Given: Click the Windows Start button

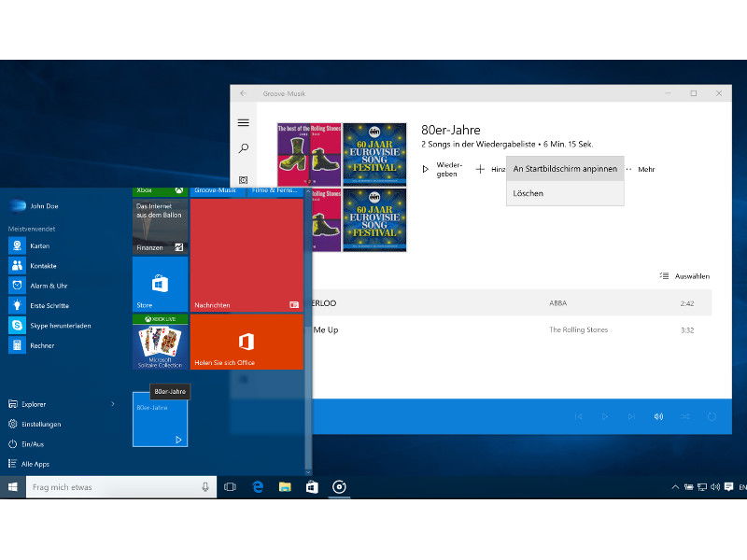Looking at the screenshot, I should [x=13, y=486].
